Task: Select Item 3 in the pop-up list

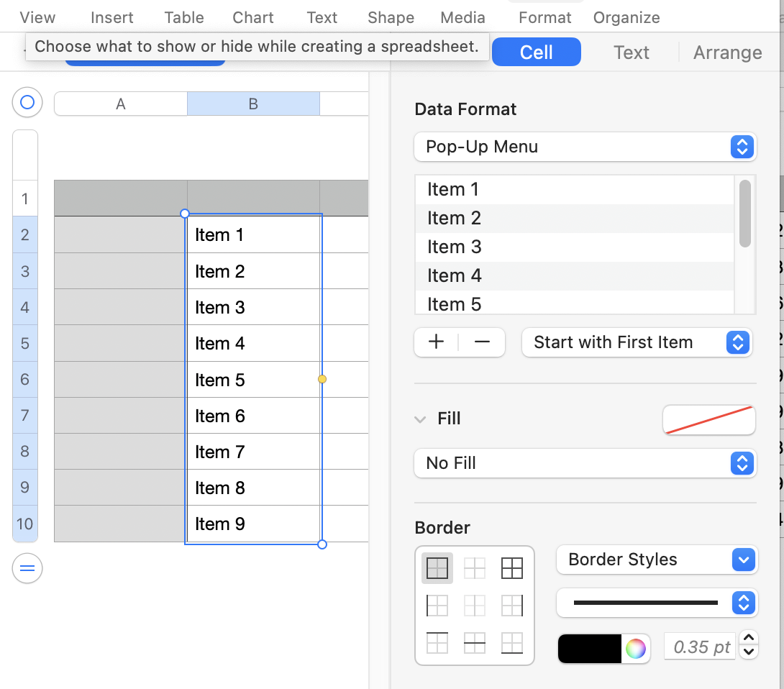Action: tap(455, 247)
